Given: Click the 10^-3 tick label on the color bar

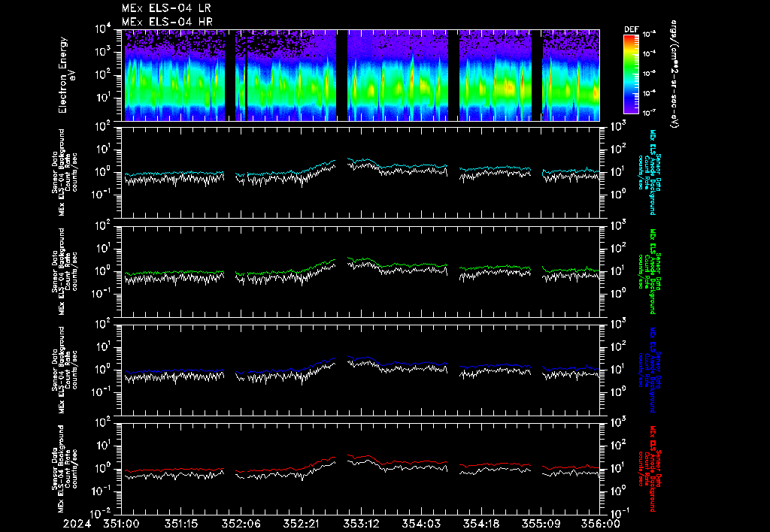Looking at the screenshot, I should [649, 35].
